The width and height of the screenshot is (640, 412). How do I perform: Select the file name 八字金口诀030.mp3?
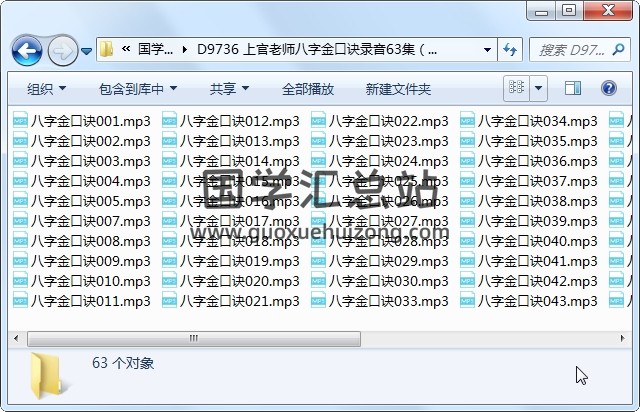(389, 281)
